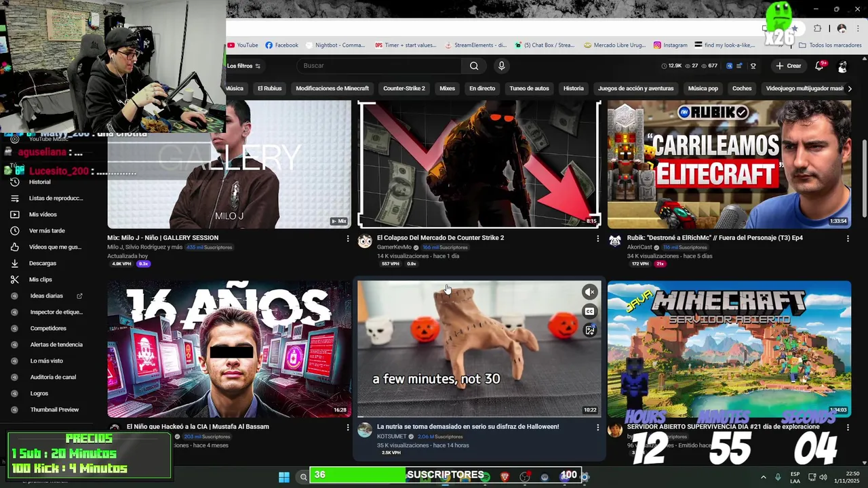Open Timer + start values bookmark
Screen dimensions: 868x488
[x=406, y=45]
